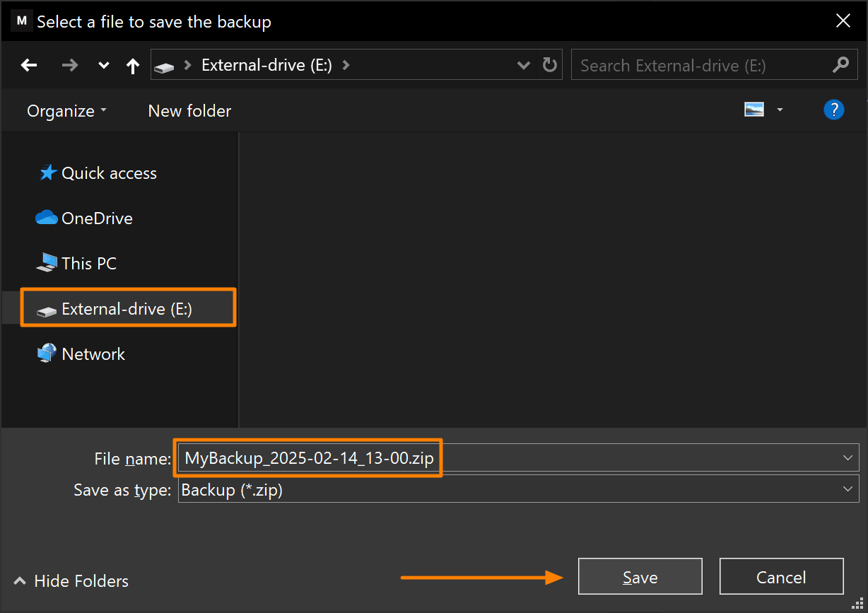The height and width of the screenshot is (613, 868).
Task: Open the Organize dropdown menu
Action: click(x=65, y=110)
